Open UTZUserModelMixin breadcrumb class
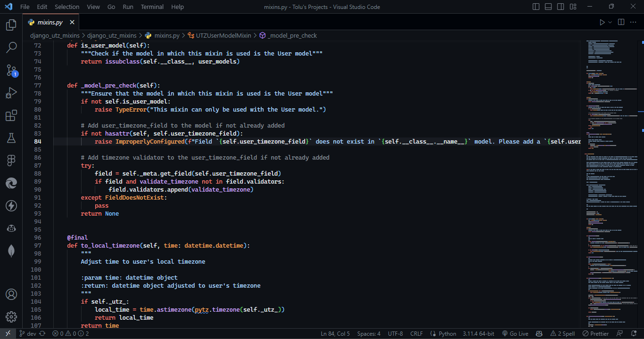 pyautogui.click(x=223, y=35)
